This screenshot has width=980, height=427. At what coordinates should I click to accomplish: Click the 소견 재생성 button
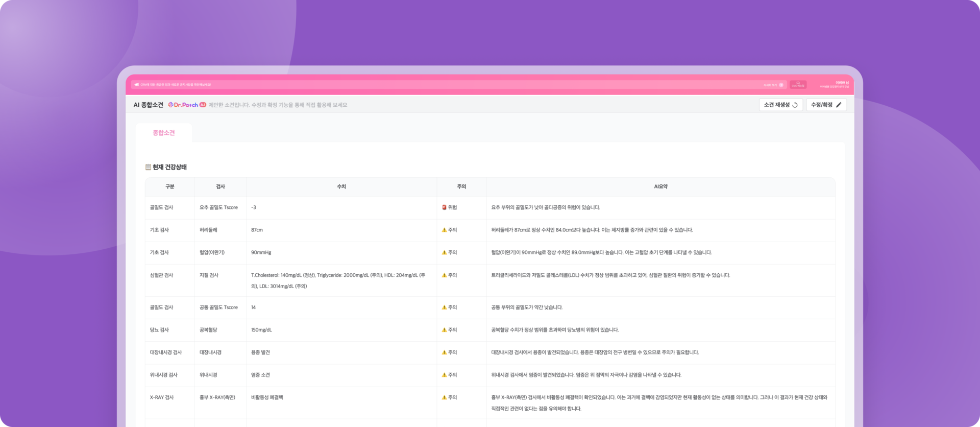780,105
